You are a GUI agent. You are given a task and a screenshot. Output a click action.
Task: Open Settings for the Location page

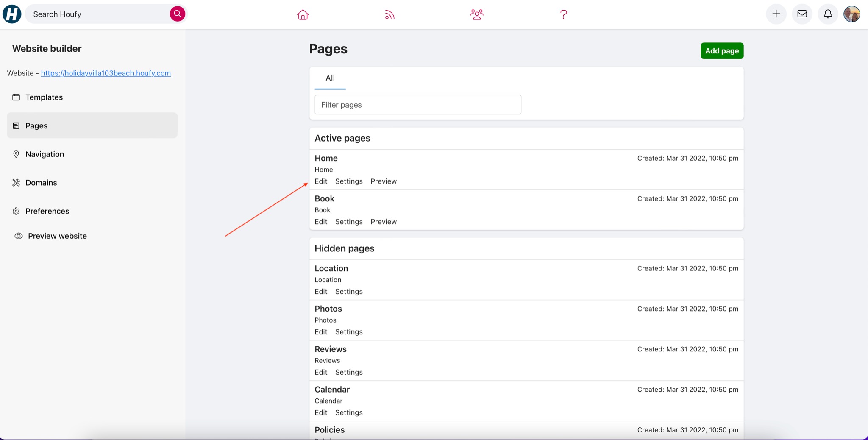(x=349, y=291)
